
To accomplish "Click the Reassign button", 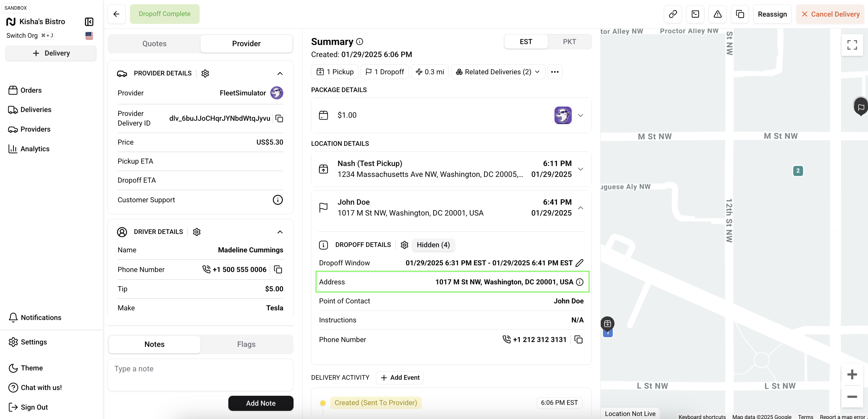I will tap(772, 14).
